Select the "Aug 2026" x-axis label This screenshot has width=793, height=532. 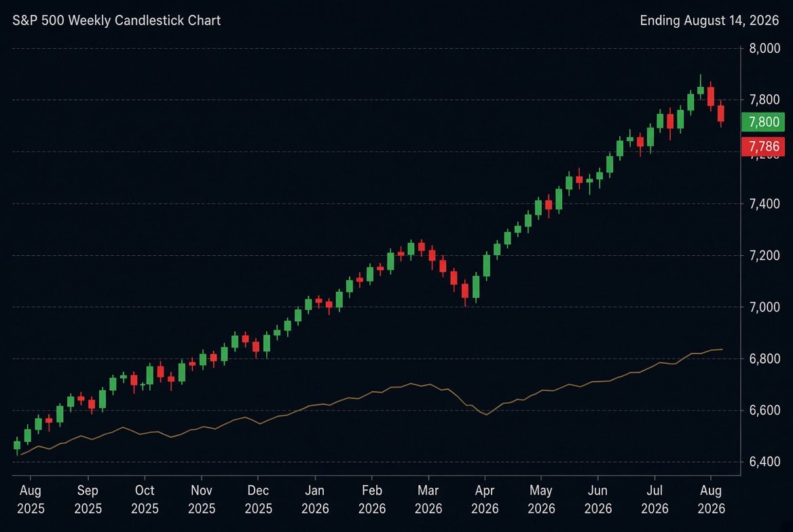(711, 499)
